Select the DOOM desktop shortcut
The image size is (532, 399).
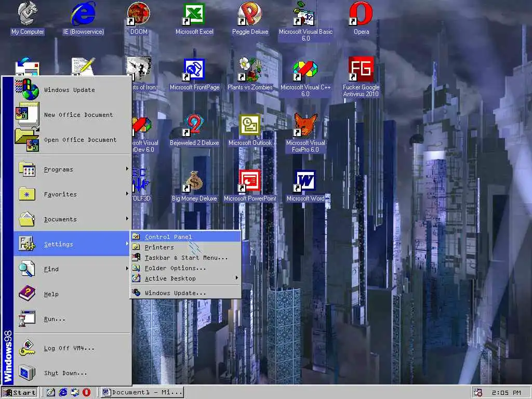pyautogui.click(x=139, y=18)
